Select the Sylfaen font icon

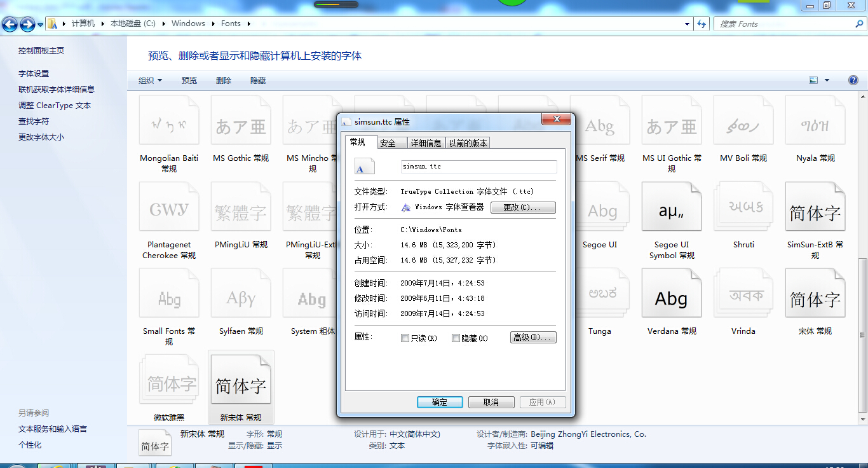[241, 293]
